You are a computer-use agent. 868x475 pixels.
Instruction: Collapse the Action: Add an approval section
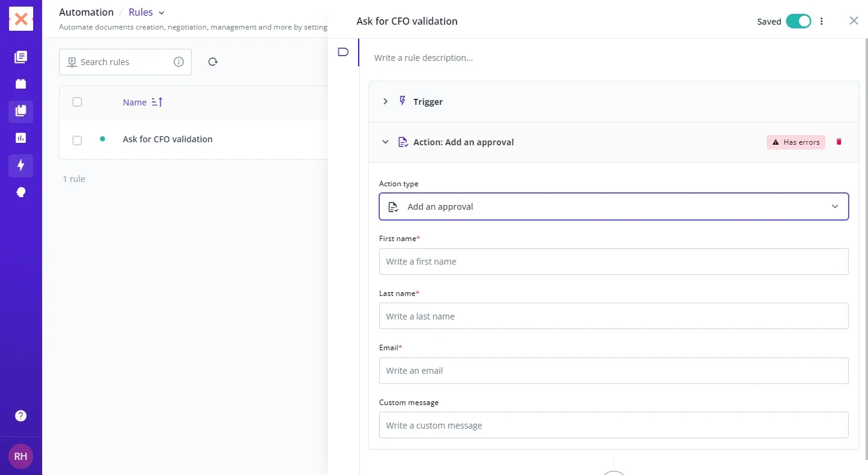click(386, 142)
